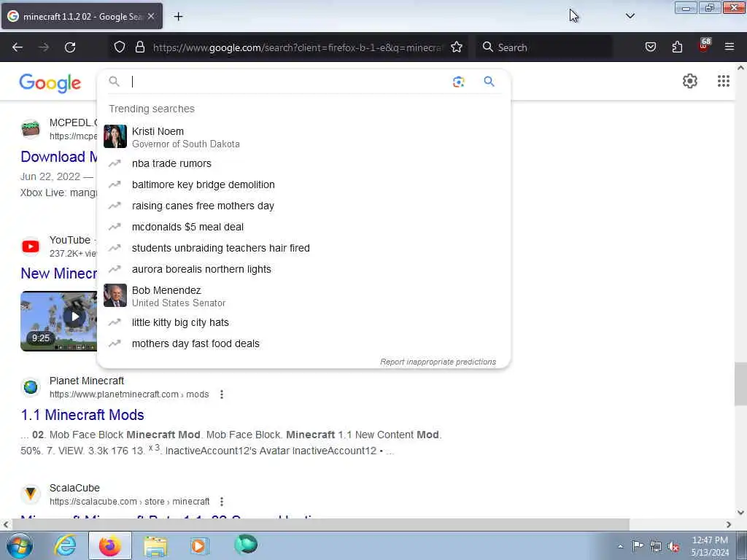Viewport: 747px width, 560px height.
Task: Play the 9:25 YouTube video thumbnail
Action: pos(58,321)
